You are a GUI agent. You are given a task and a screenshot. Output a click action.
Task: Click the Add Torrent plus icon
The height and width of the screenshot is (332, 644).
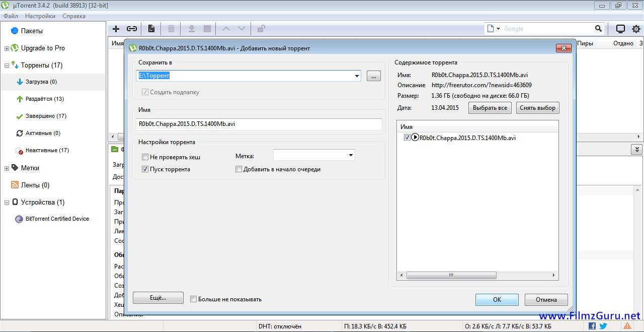116,29
